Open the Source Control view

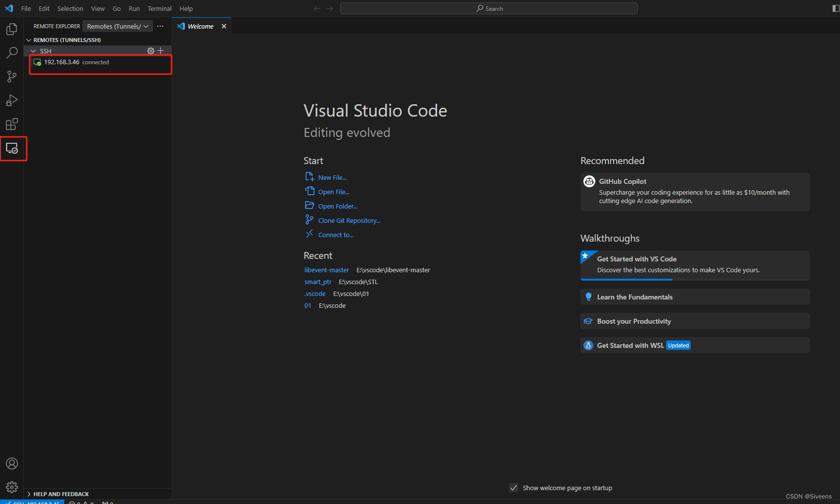(x=11, y=77)
